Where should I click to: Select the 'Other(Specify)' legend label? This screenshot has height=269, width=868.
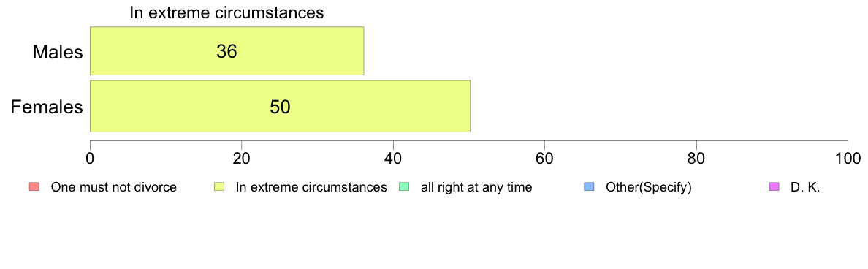pyautogui.click(x=649, y=187)
